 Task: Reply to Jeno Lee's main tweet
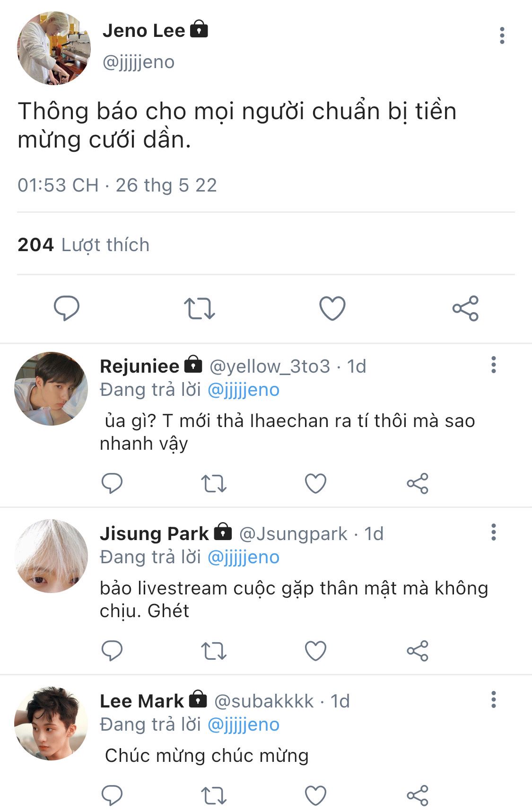coord(66,308)
